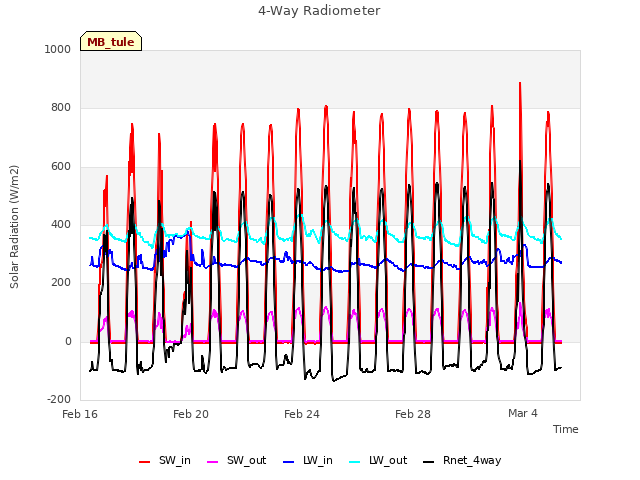Click the Feb 28 x-axis label
Viewport: 640px width, 480px height.
pyautogui.click(x=413, y=414)
